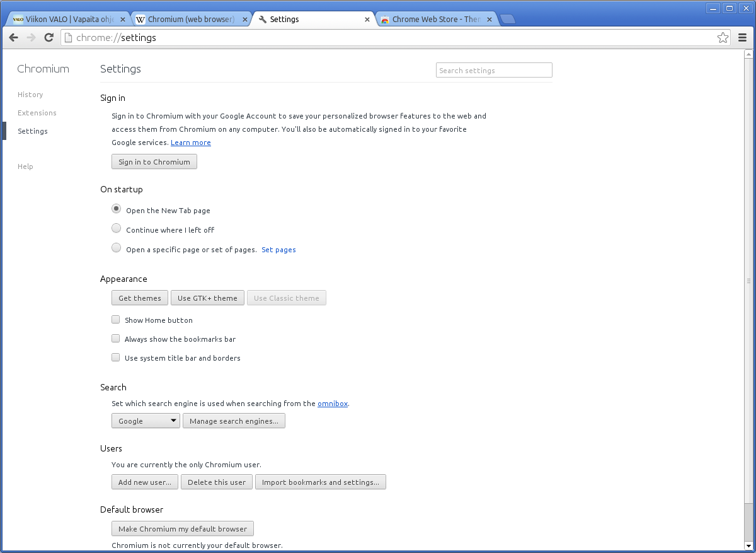This screenshot has height=553, width=756.
Task: Click the address bar showing chrome://settings
Action: click(394, 38)
